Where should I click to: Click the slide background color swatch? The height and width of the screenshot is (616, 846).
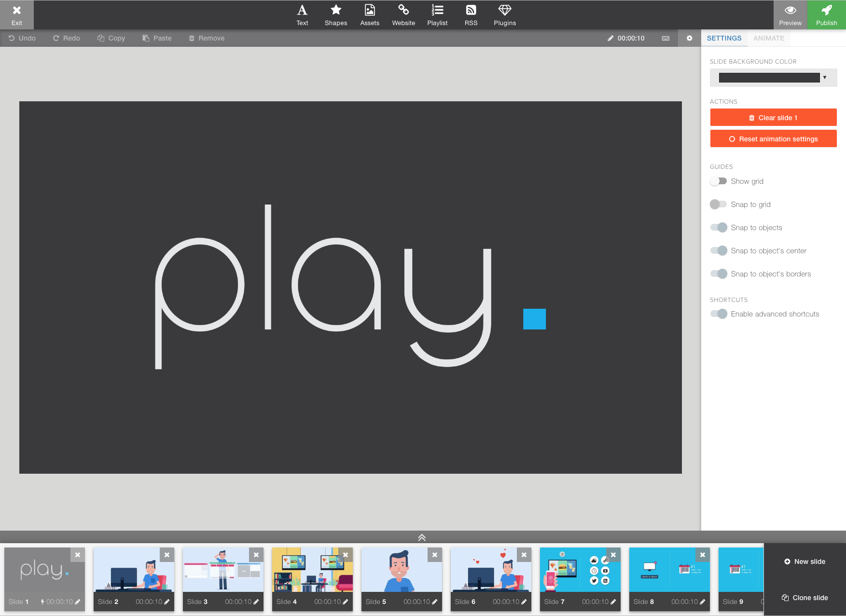769,77
